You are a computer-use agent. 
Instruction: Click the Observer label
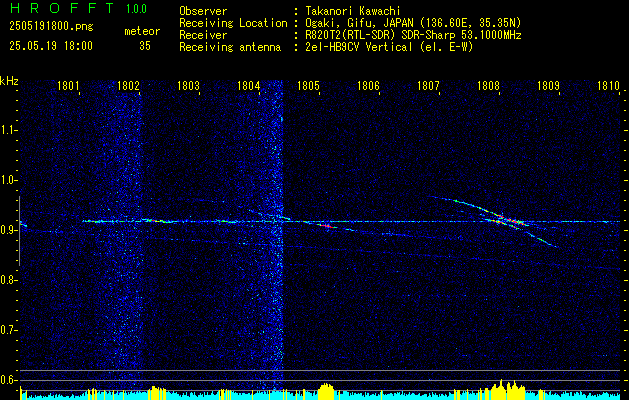[x=203, y=11]
